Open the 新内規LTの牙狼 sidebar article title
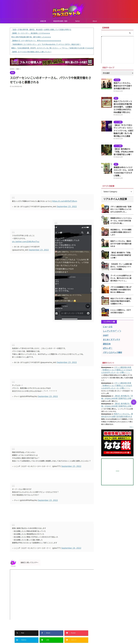The image size is (138, 644). 123,152
